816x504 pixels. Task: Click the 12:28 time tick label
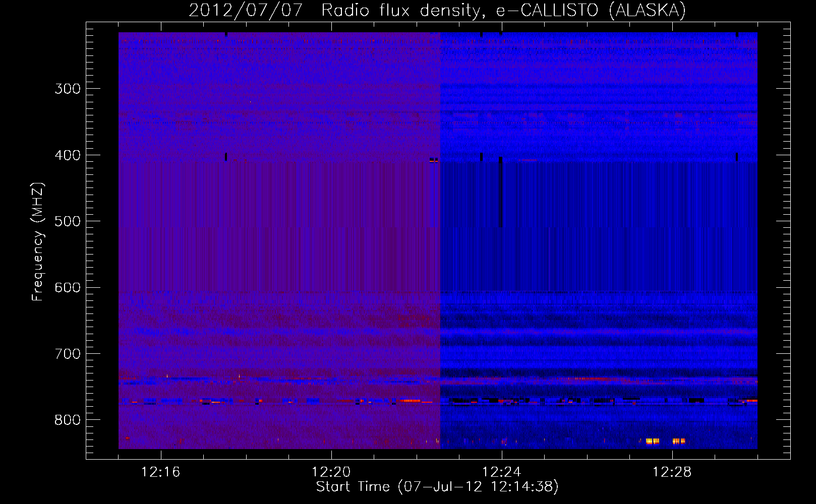click(672, 472)
